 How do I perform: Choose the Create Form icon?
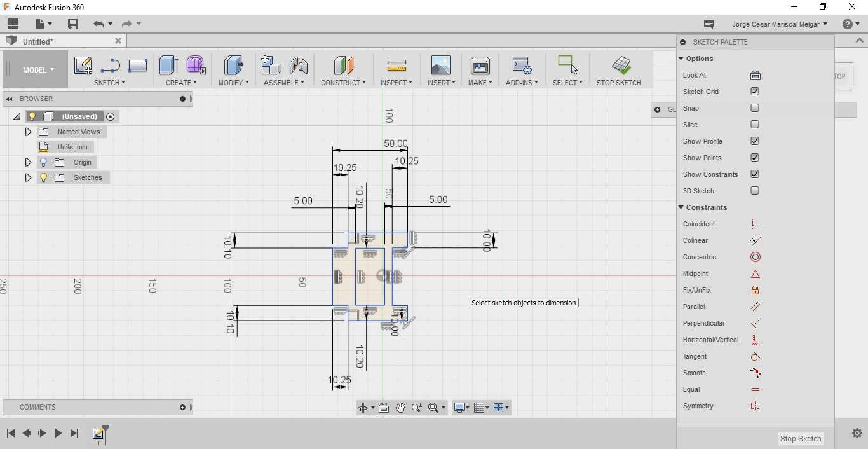pyautogui.click(x=196, y=65)
